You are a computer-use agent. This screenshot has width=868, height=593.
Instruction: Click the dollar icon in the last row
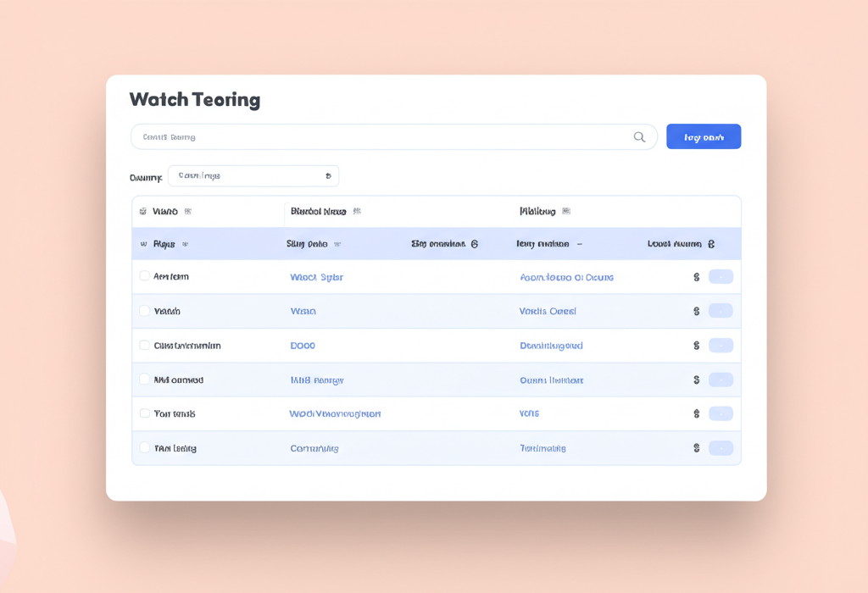coord(697,448)
